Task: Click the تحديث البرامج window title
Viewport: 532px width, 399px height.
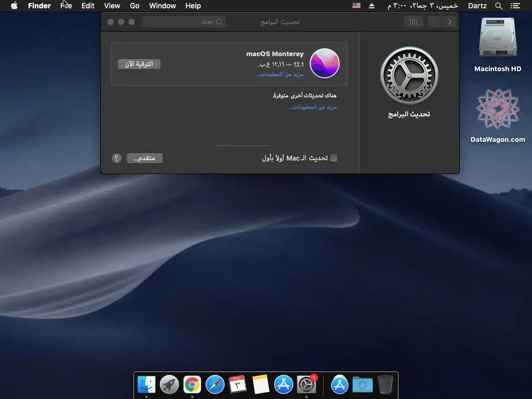Action: tap(280, 22)
